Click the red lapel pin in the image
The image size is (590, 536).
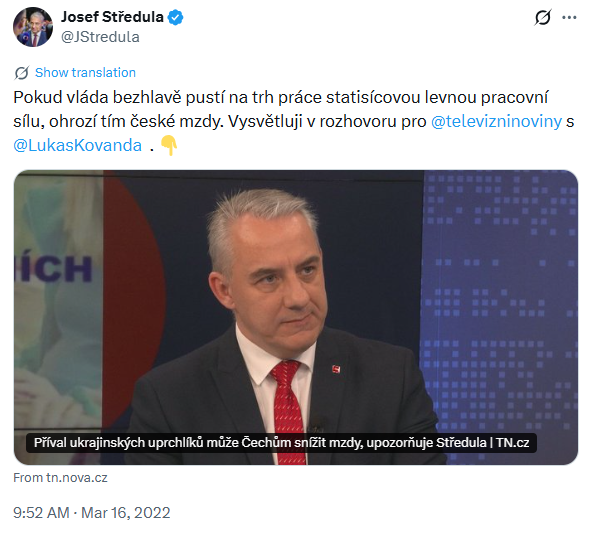click(x=336, y=369)
